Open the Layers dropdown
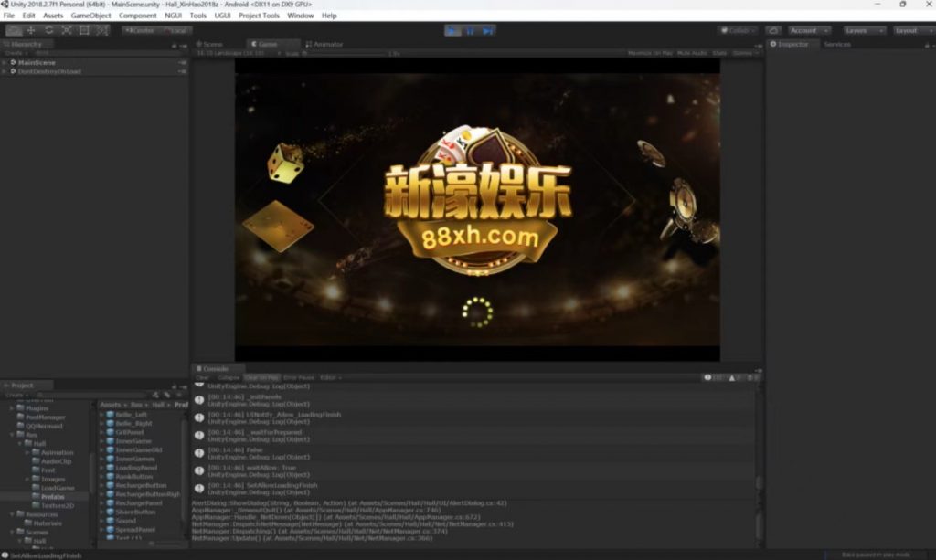Screen dimensions: 936x560 (864, 30)
